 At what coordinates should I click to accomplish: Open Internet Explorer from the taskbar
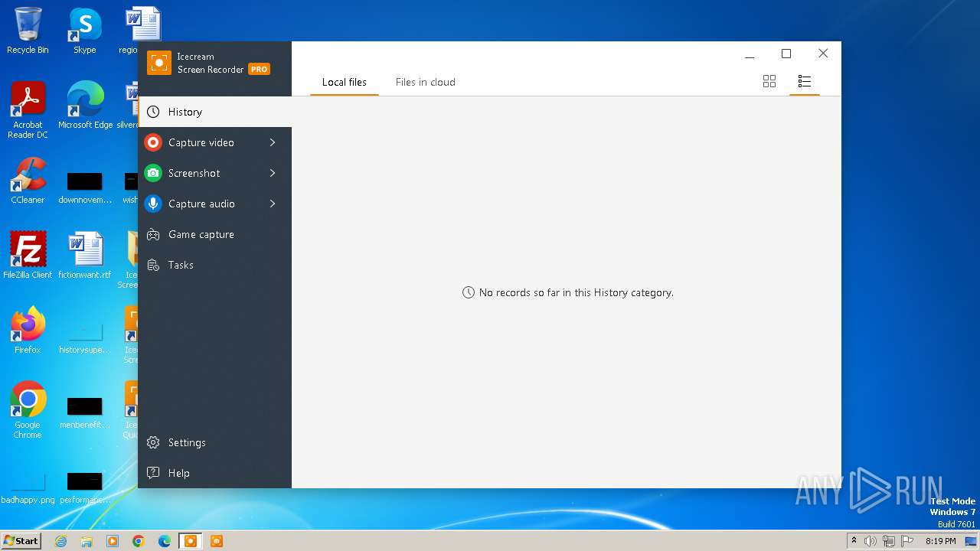coord(60,541)
